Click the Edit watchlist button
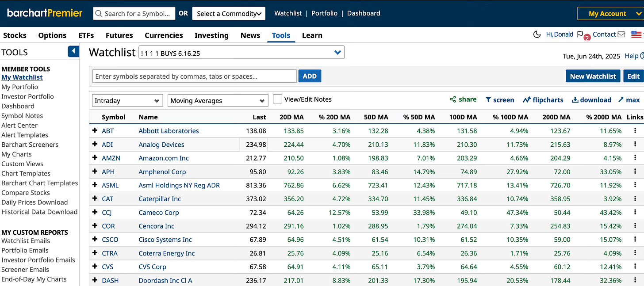 633,76
